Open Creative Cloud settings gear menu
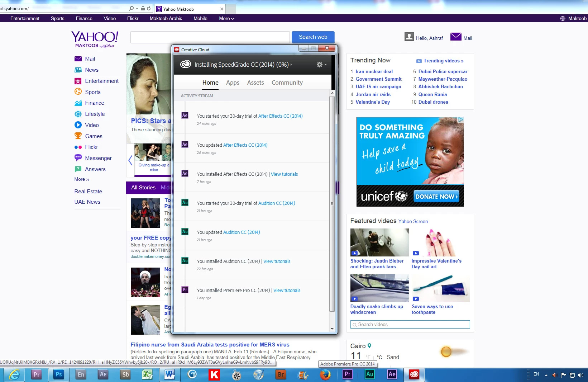 [x=321, y=65]
